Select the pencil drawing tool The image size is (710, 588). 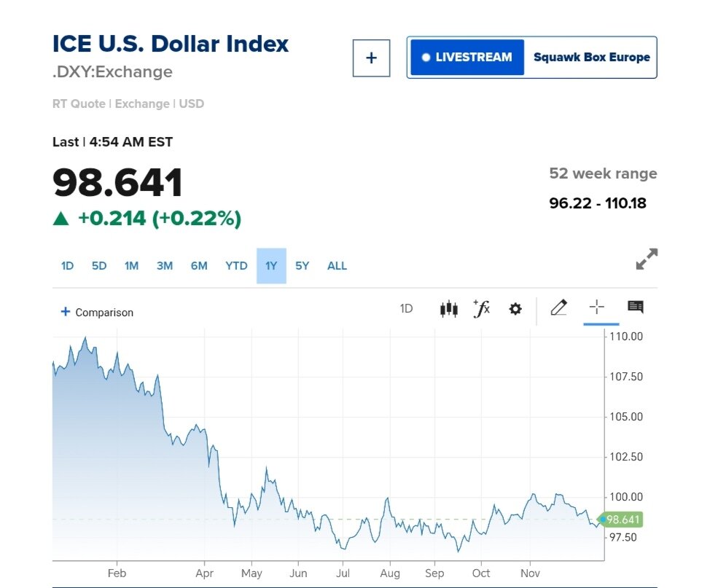tap(558, 308)
